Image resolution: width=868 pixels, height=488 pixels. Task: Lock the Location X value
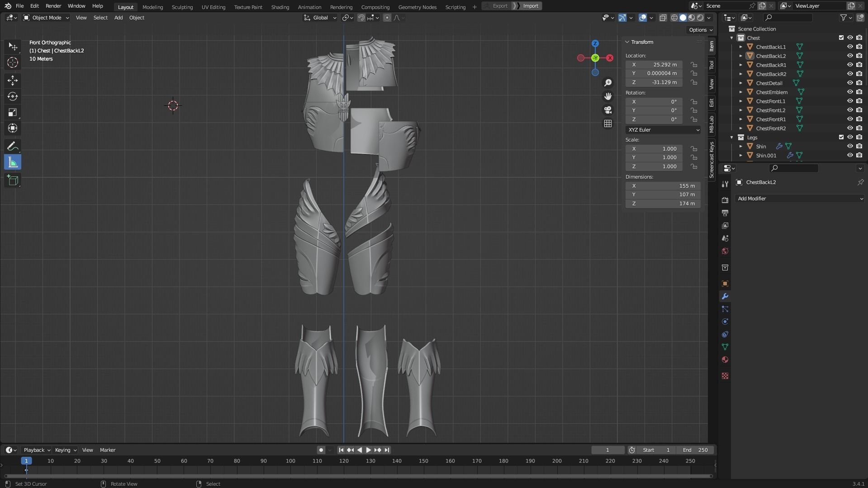coord(693,65)
